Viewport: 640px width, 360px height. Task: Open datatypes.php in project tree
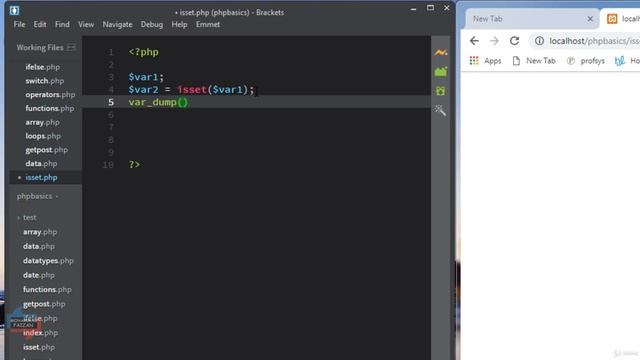tap(48, 261)
